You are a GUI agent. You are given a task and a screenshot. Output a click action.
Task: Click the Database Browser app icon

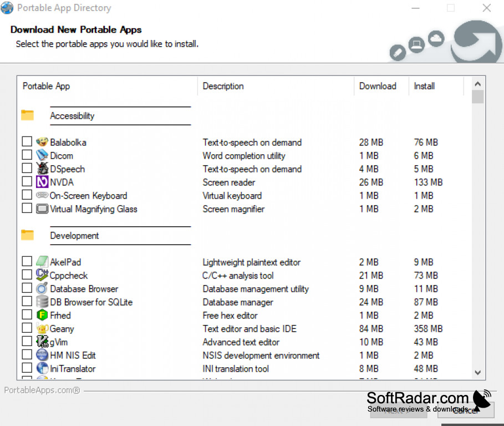pos(42,288)
